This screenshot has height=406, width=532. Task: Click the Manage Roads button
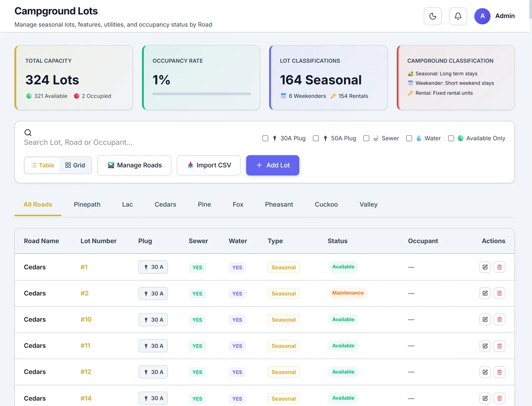click(x=134, y=165)
